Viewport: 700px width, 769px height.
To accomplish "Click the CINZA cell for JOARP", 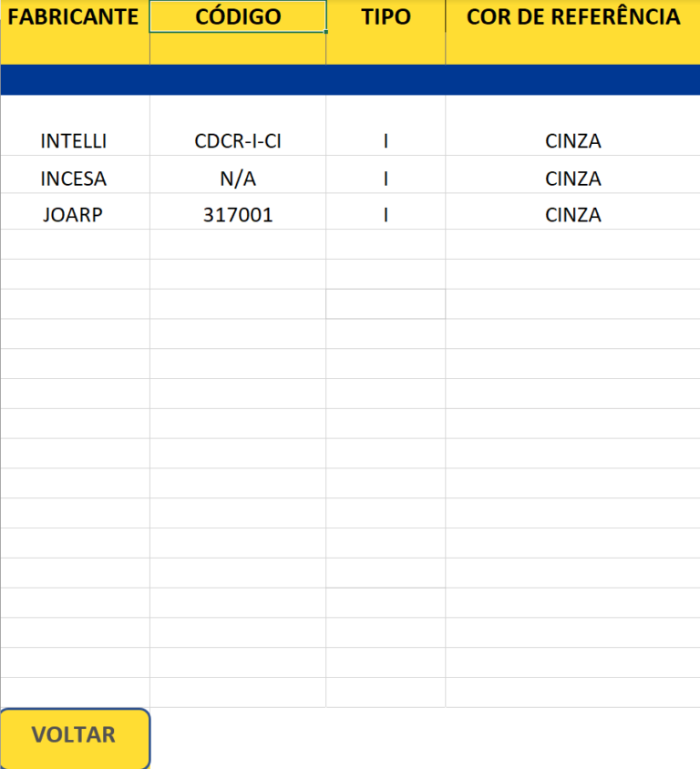I will (572, 215).
